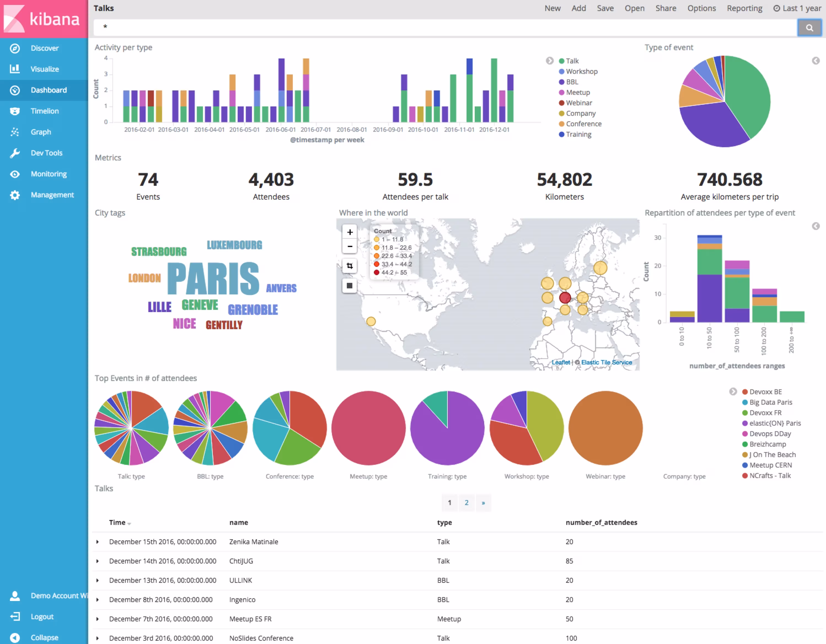This screenshot has width=826, height=644.
Task: Expand the December 15th Zenika Matinale row
Action: coord(98,541)
